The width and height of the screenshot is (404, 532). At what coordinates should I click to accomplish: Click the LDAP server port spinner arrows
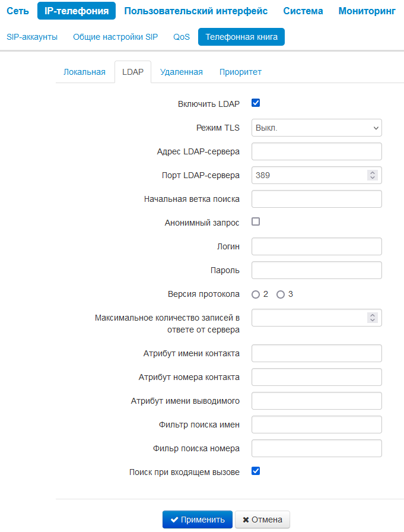373,175
